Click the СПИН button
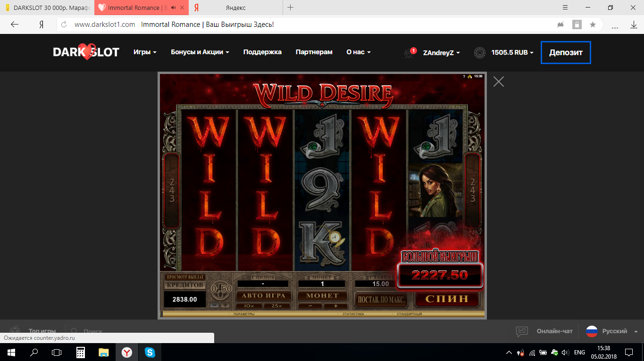 tap(447, 298)
